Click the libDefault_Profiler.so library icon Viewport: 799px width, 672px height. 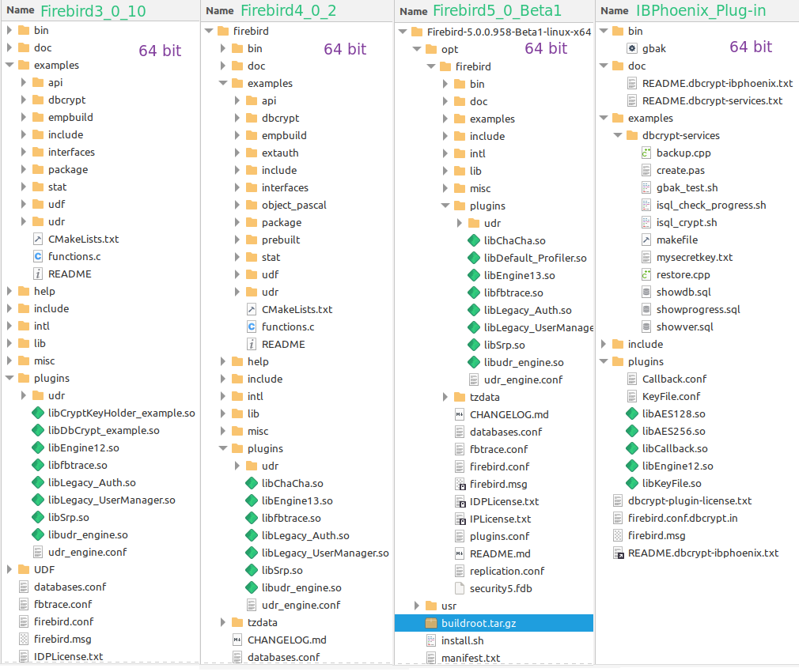(474, 258)
